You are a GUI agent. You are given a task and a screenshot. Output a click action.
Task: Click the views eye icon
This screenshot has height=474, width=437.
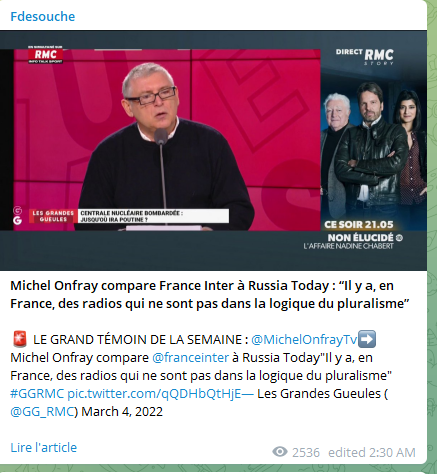(x=280, y=452)
